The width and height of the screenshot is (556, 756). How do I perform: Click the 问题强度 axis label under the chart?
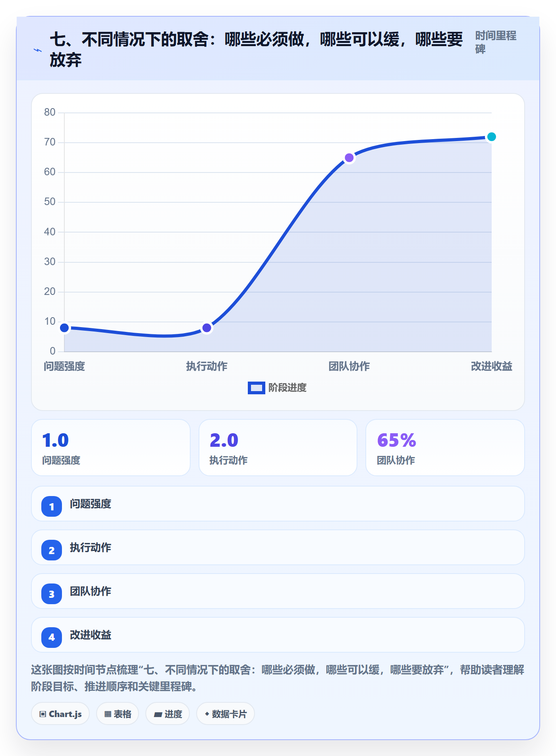click(x=64, y=366)
